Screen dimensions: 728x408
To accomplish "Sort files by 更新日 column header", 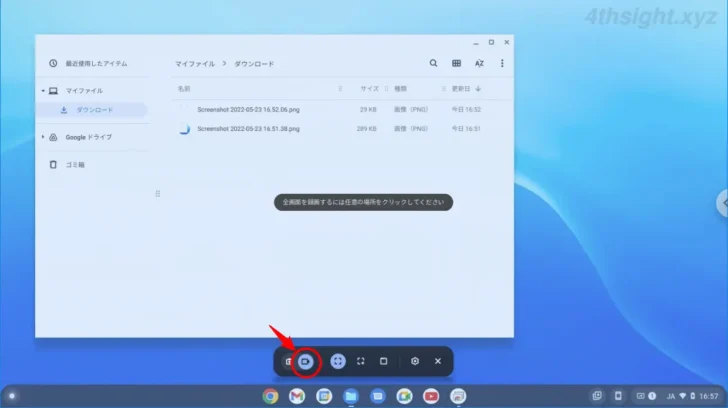I will click(x=461, y=89).
